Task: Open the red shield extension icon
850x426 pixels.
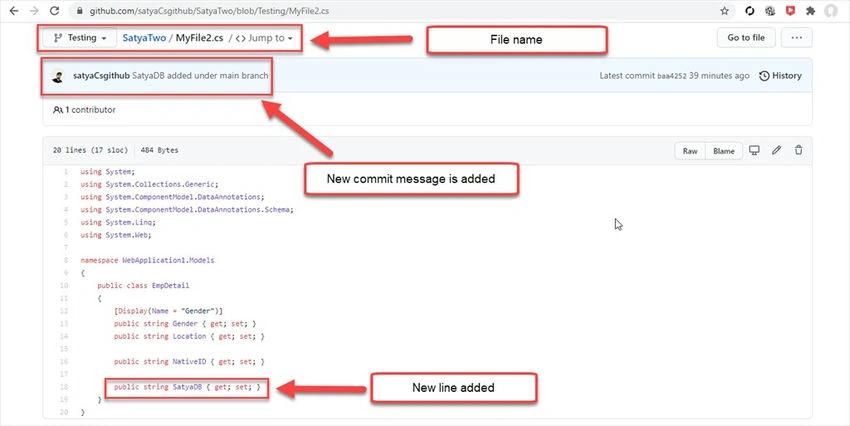Action: pyautogui.click(x=790, y=10)
